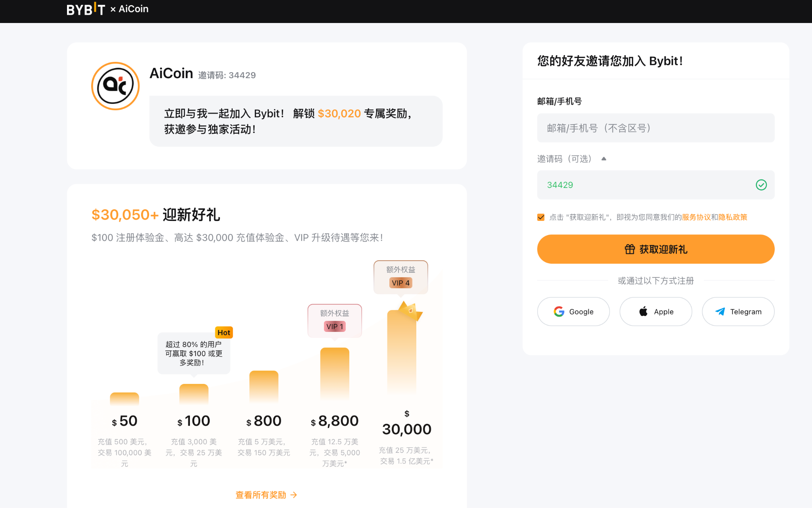Click the Apple logo icon
This screenshot has height=508, width=812.
[x=643, y=311]
